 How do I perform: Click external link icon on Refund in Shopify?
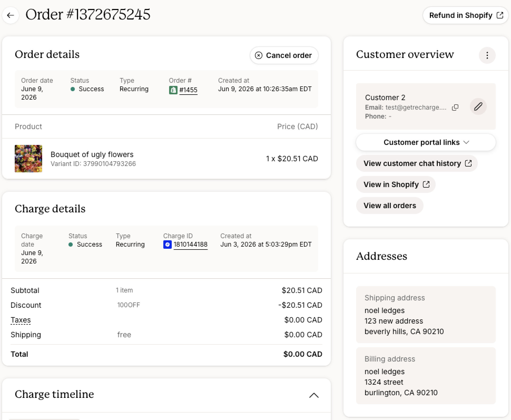[x=500, y=15]
